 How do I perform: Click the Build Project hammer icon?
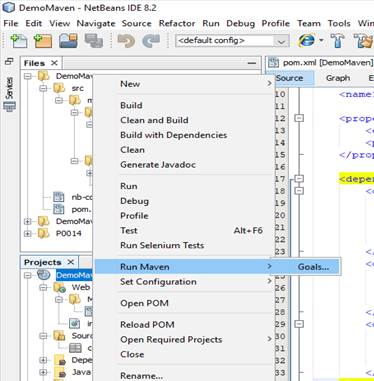[x=337, y=41]
